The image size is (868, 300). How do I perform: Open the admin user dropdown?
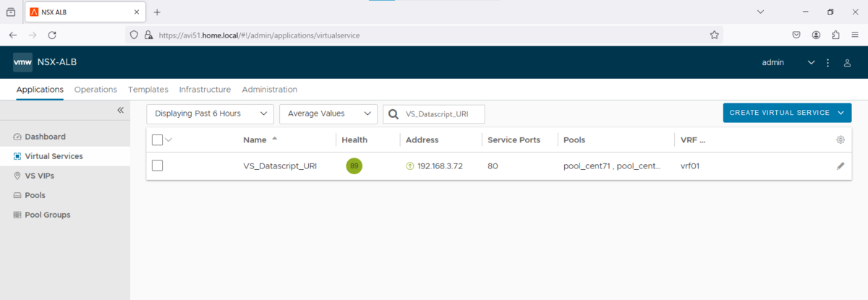(788, 63)
